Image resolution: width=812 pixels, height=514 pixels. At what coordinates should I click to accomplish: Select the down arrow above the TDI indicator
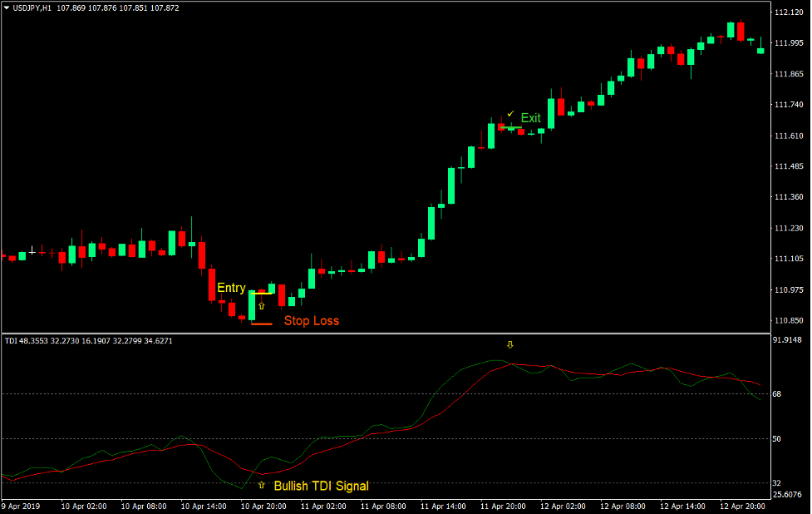(510, 344)
